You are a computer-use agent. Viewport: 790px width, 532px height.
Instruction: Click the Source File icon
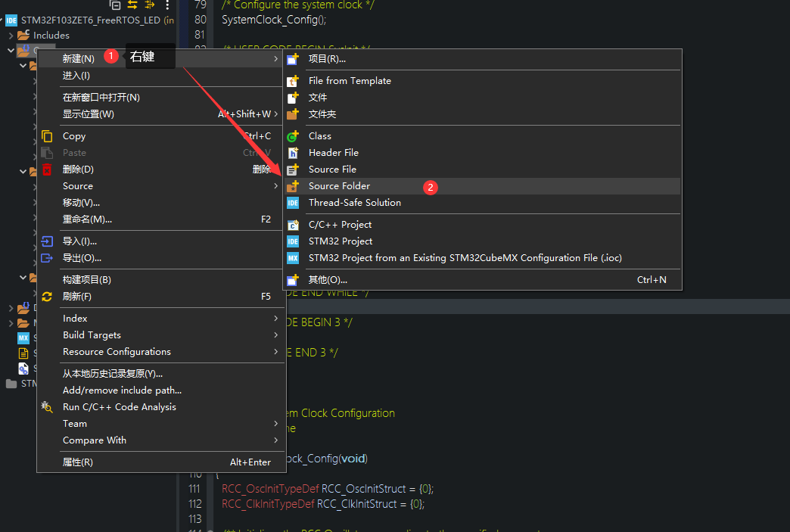point(293,170)
